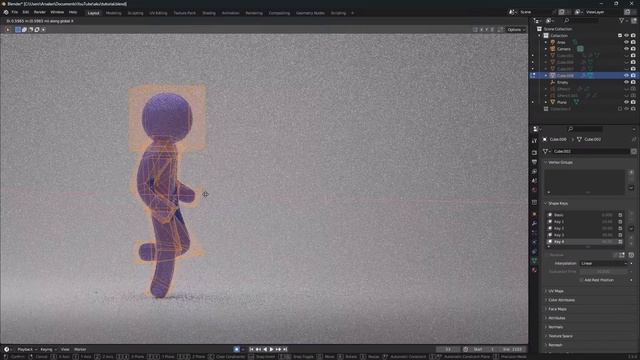Toggle Collection exclude checkbox in outliner
Screen dimensions: 640x360
click(x=620, y=36)
